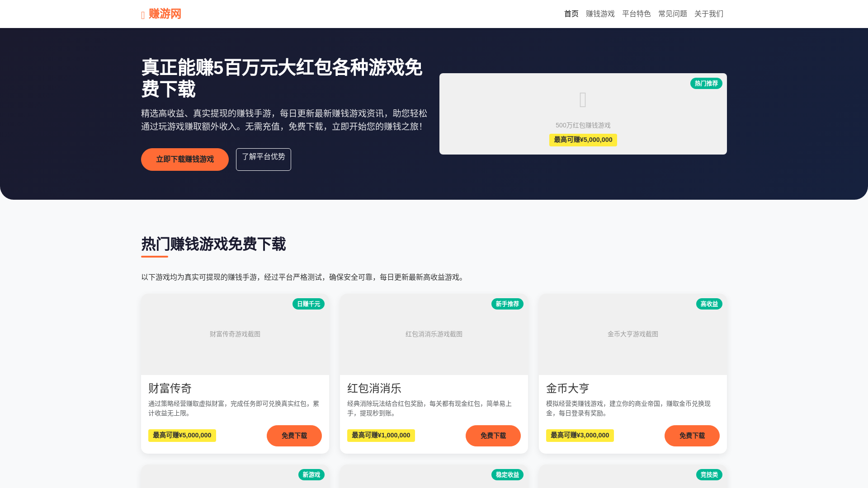Click the 立即下载赚钱游戏 button
The height and width of the screenshot is (488, 868).
tap(185, 160)
